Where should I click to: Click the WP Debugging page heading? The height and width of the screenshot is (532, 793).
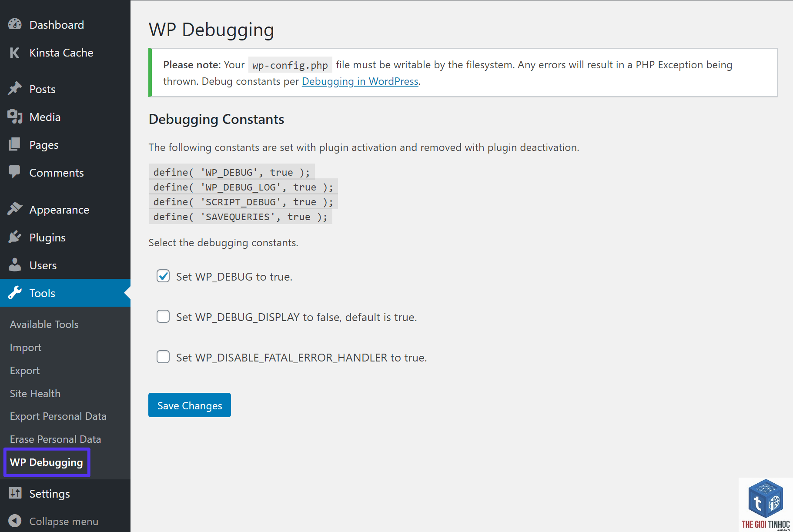211,30
